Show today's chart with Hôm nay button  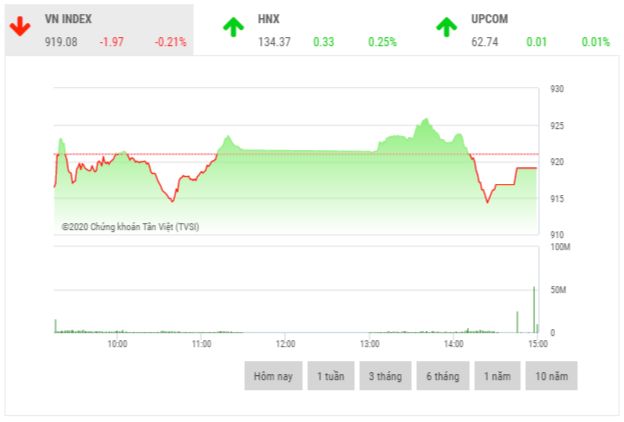(272, 376)
